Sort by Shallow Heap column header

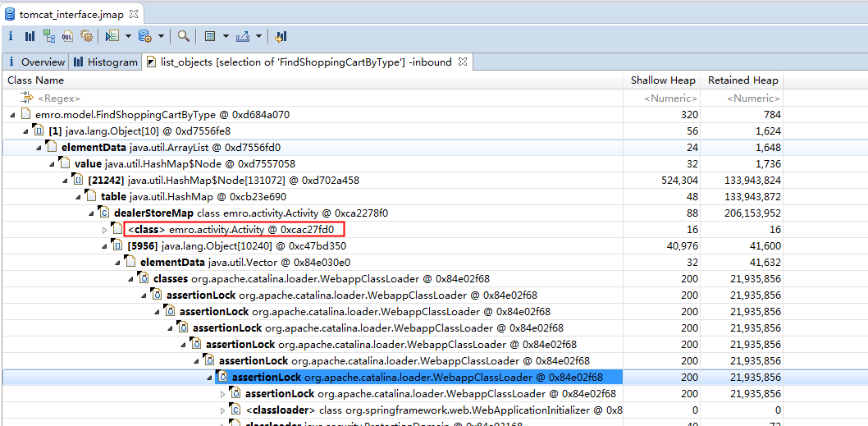[x=663, y=80]
